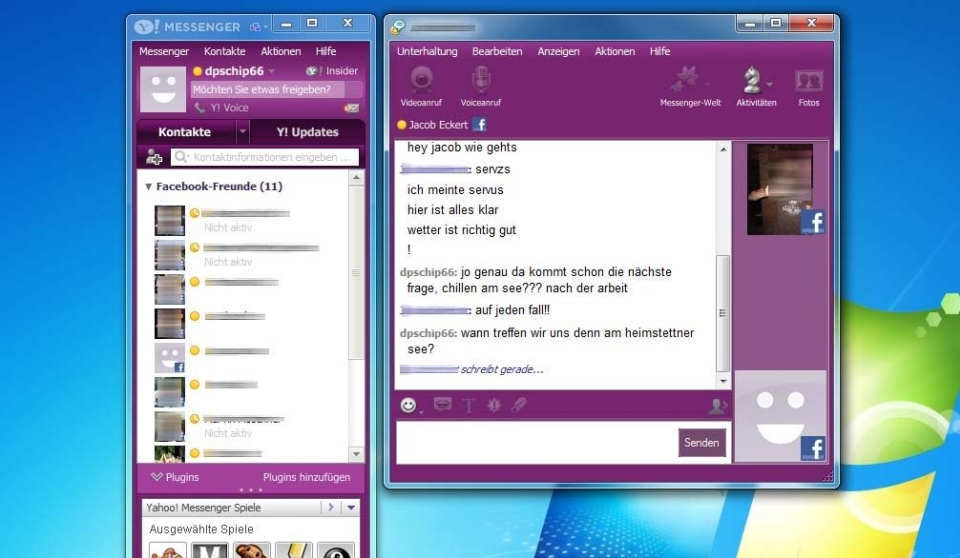
Task: Click the add contact icon
Action: coord(154,157)
